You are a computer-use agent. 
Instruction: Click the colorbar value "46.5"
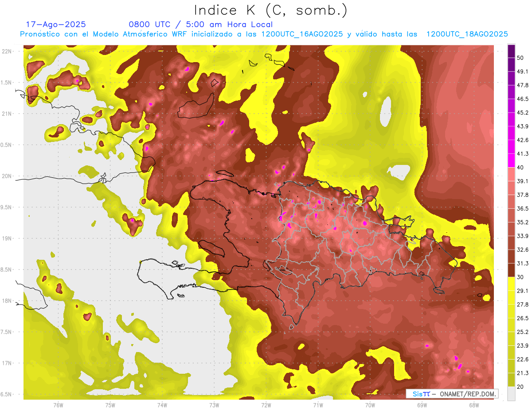[523, 99]
